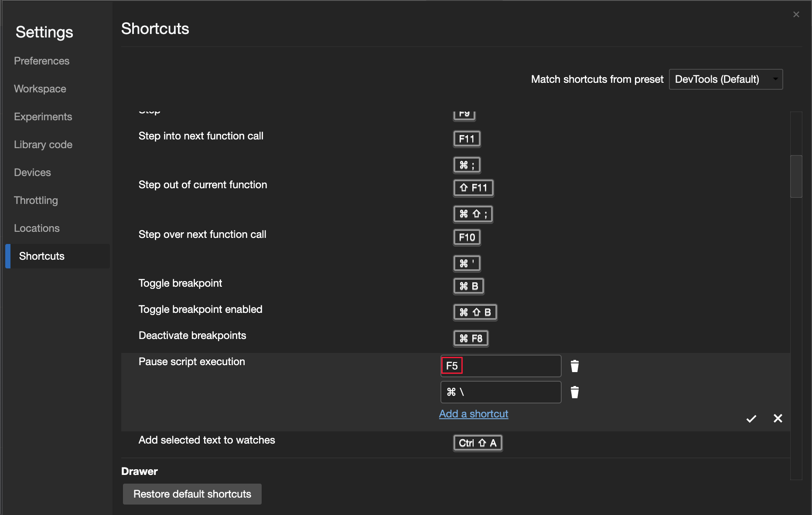The image size is (812, 515).
Task: Click the Add a shortcut link
Action: (x=474, y=414)
